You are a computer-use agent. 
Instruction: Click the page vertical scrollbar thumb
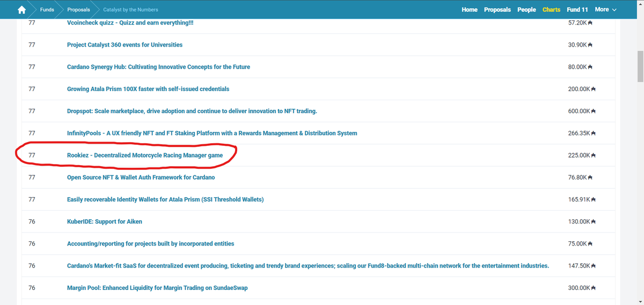click(x=639, y=66)
